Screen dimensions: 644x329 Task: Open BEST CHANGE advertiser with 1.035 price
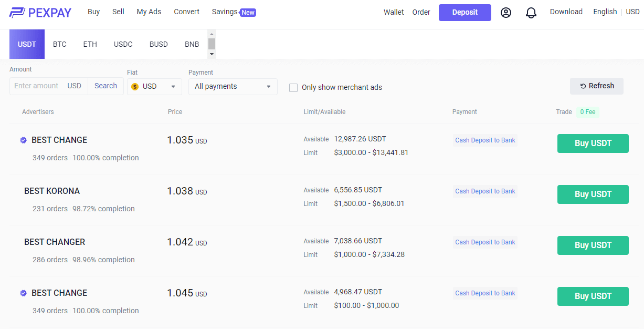pos(59,140)
